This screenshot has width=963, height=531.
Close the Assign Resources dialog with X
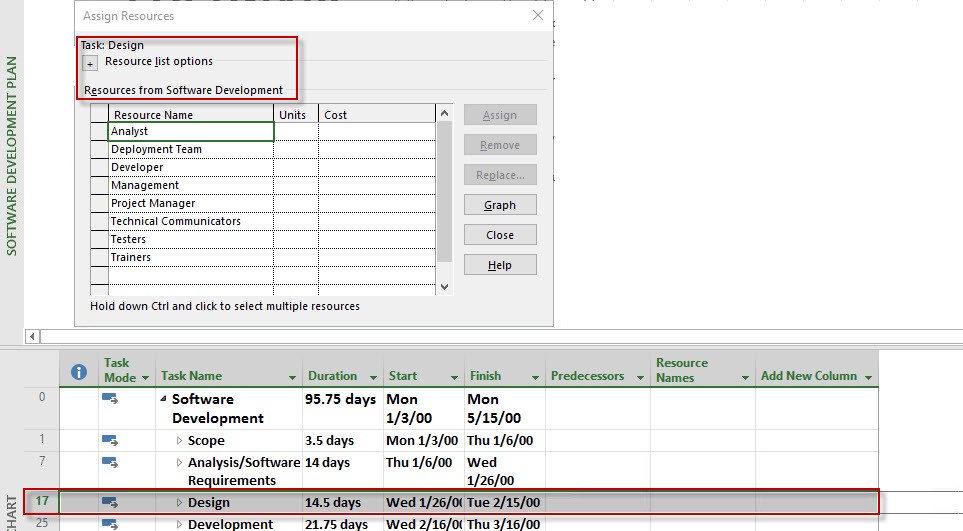tap(538, 15)
